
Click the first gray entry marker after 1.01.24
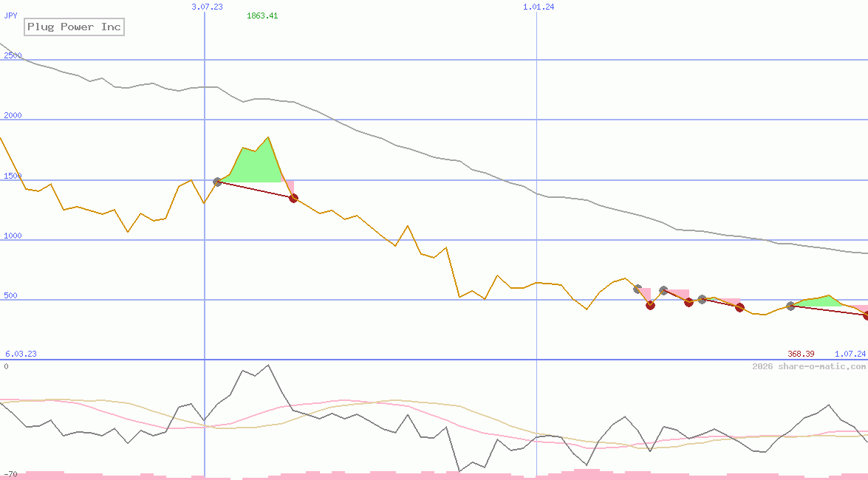638,289
